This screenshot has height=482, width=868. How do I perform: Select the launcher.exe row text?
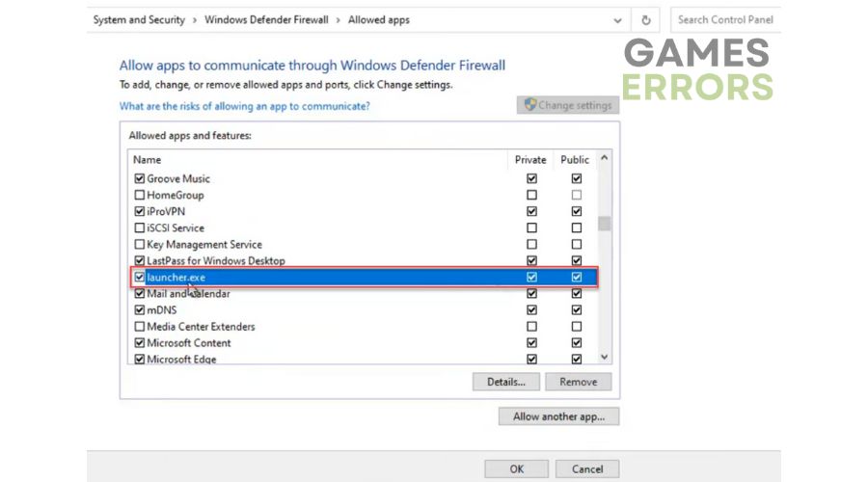[176, 278]
